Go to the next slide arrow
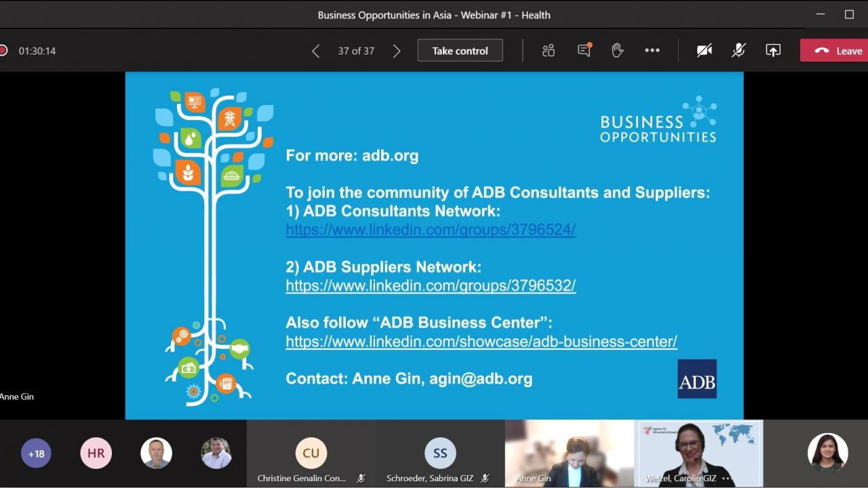The image size is (868, 488). pos(397,51)
